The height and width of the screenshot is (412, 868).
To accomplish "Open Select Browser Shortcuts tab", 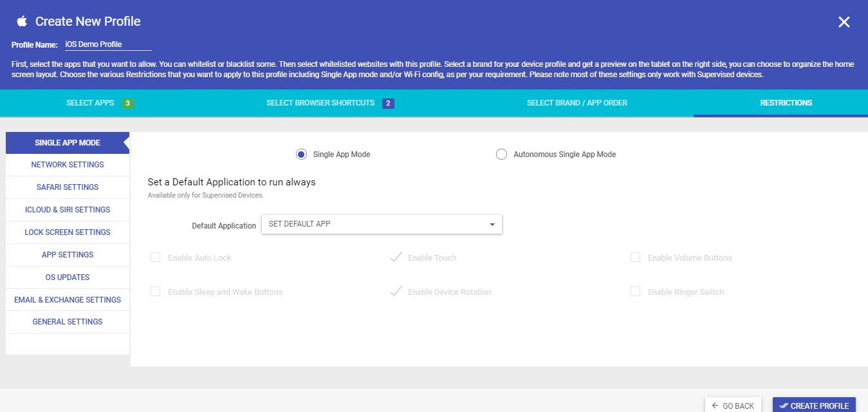I will [x=330, y=103].
